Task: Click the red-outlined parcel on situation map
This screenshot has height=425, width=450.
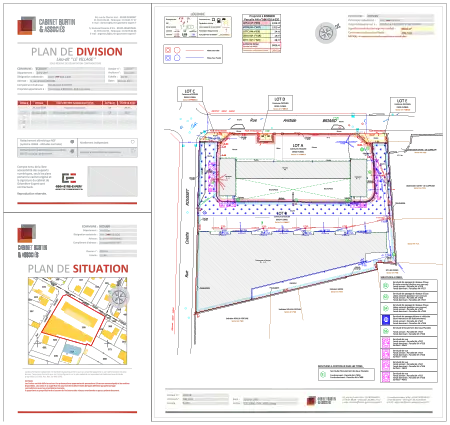Action: point(73,319)
